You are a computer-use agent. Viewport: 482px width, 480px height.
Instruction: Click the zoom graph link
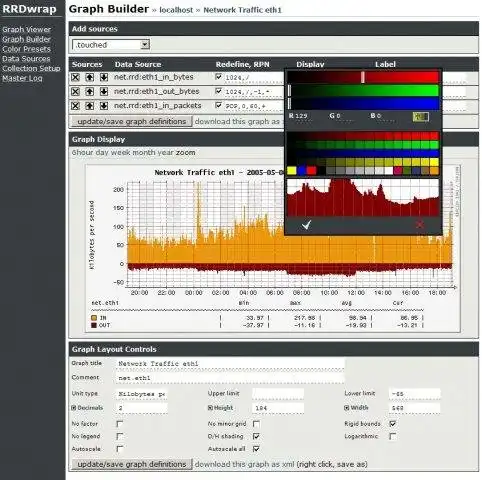pyautogui.click(x=186, y=153)
